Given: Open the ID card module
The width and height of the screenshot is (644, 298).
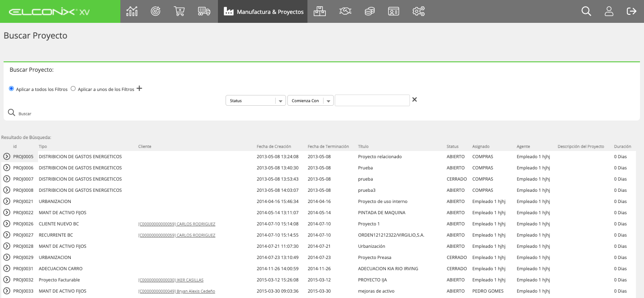Looking at the screenshot, I should tap(394, 11).
